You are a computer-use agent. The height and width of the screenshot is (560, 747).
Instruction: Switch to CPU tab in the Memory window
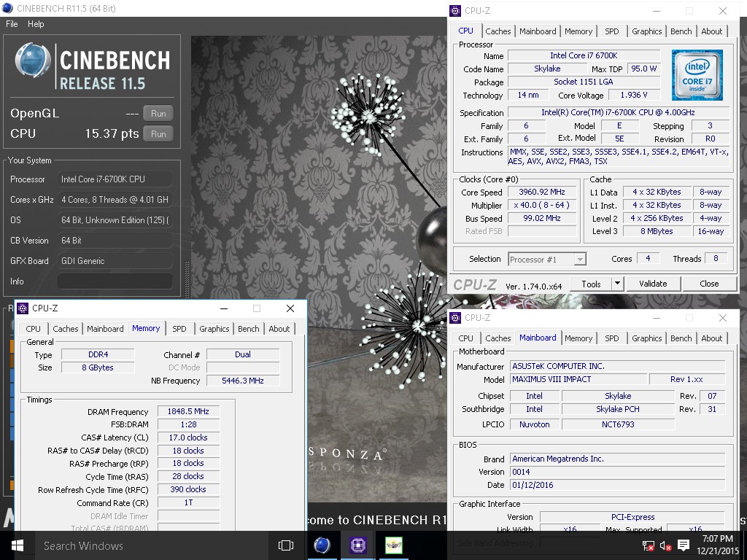pyautogui.click(x=33, y=329)
